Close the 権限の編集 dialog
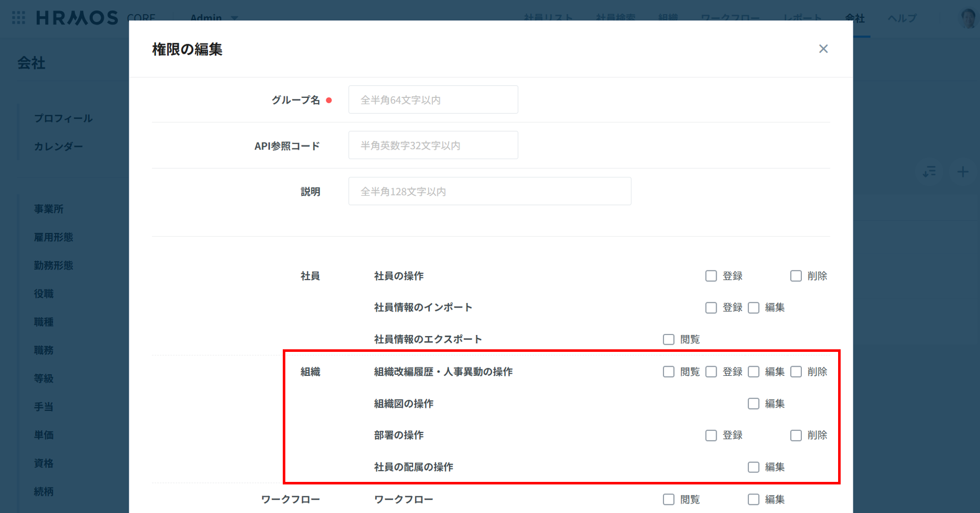Screen dimensions: 980x513 [823, 49]
